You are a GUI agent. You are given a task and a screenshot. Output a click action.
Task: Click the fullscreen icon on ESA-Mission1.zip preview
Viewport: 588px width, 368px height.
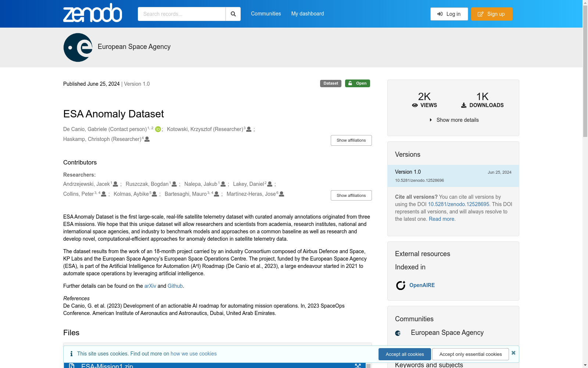[x=358, y=366]
